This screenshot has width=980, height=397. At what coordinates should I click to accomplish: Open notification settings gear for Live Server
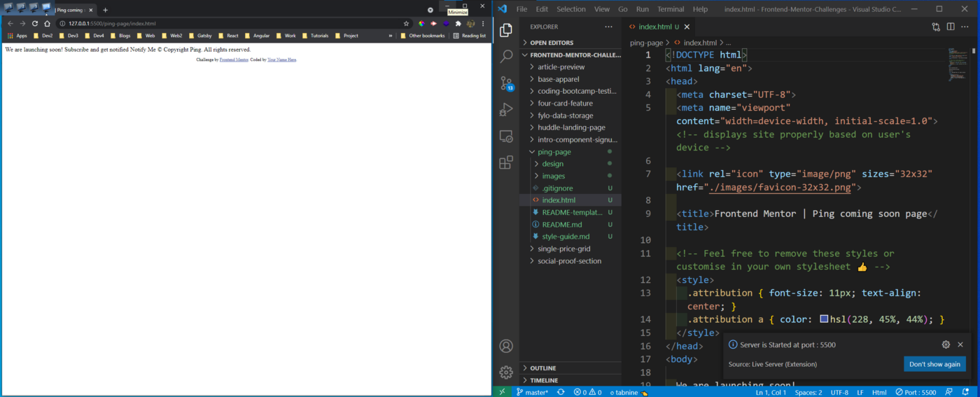coord(946,344)
